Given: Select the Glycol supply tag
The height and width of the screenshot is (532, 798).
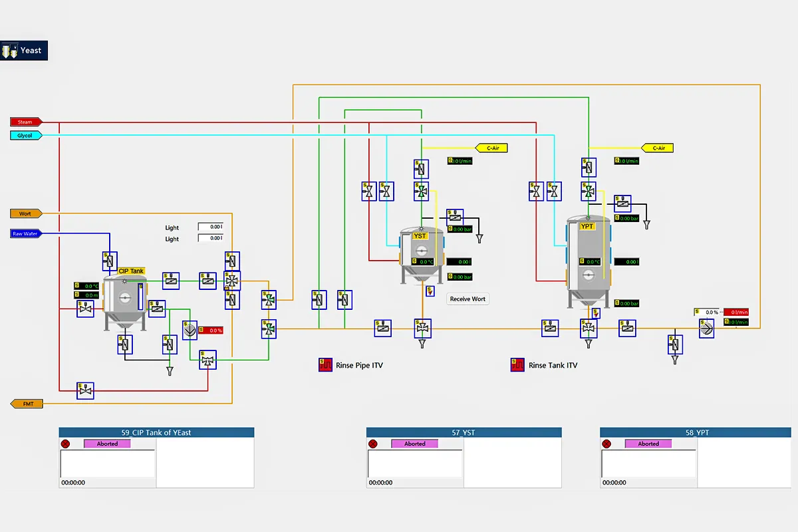Looking at the screenshot, I should pyautogui.click(x=26, y=135).
